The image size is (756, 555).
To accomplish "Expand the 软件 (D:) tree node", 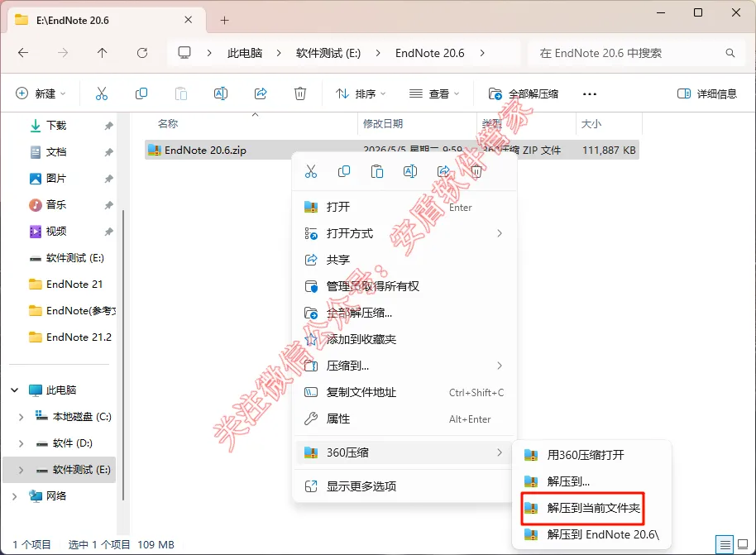I will (21, 443).
